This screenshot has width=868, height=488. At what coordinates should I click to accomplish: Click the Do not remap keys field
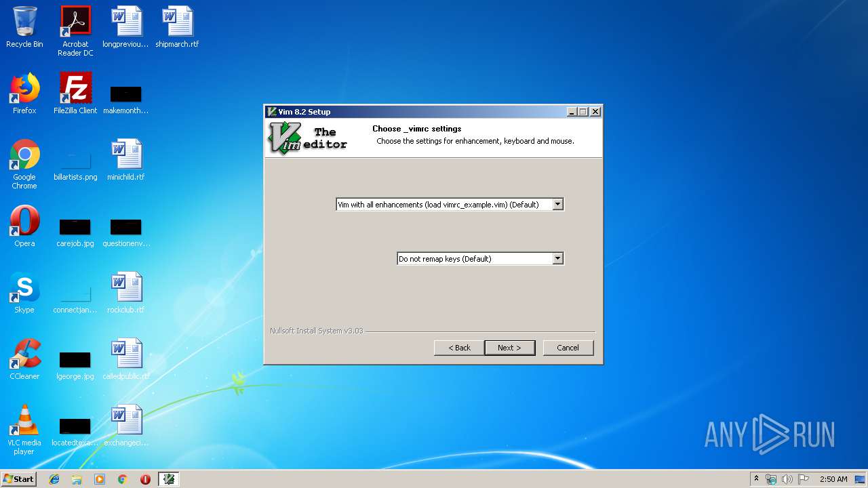(480, 258)
